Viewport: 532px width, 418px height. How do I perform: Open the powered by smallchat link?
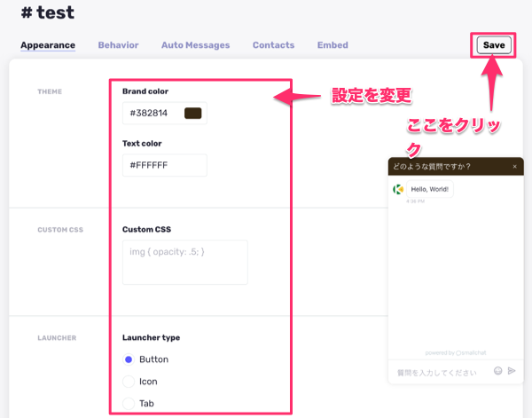tap(454, 352)
